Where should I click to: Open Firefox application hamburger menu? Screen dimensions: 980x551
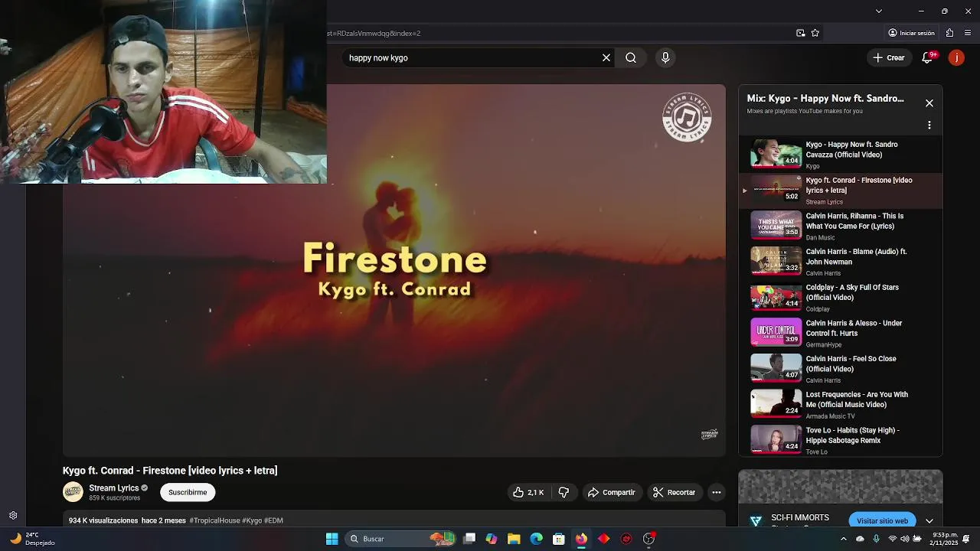968,33
